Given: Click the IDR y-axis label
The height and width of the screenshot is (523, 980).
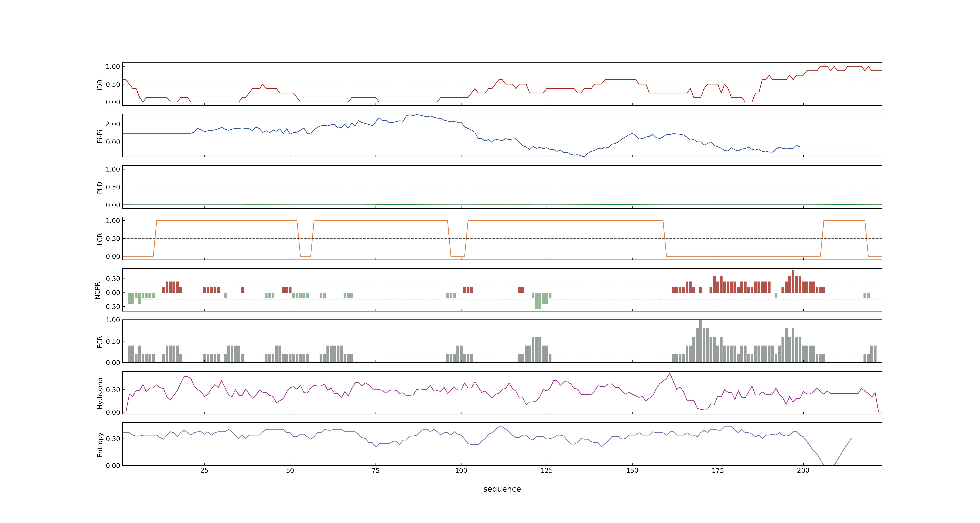Looking at the screenshot, I should click(100, 85).
